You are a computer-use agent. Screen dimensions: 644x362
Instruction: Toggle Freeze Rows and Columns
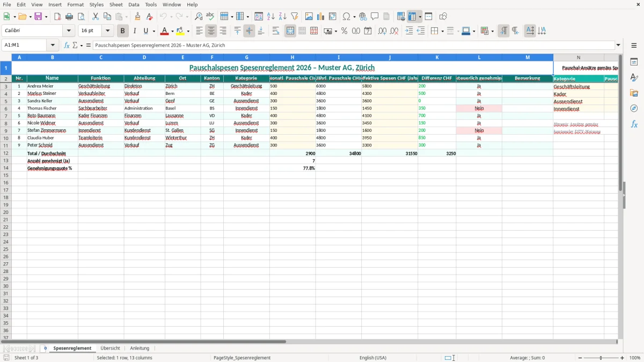point(412,17)
